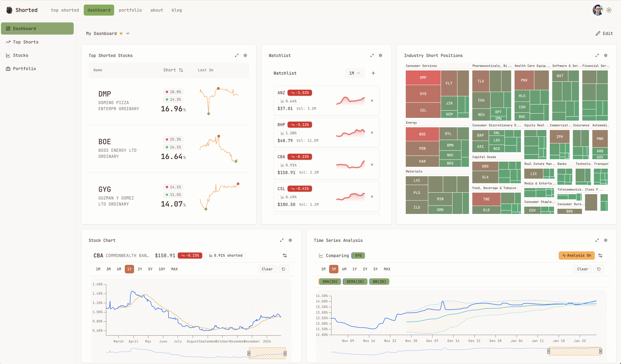
Task: Open Top Shorts in the sidebar
Action: point(26,42)
